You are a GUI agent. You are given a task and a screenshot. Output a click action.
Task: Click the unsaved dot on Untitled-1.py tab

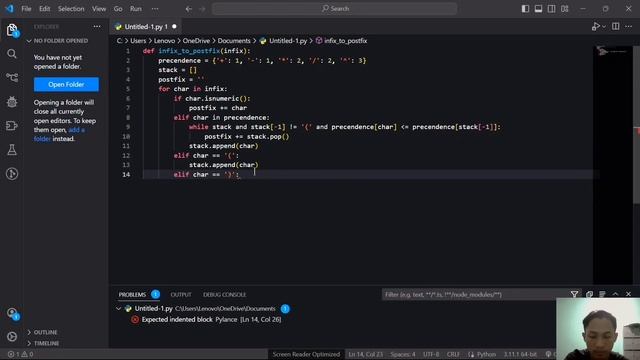174,27
